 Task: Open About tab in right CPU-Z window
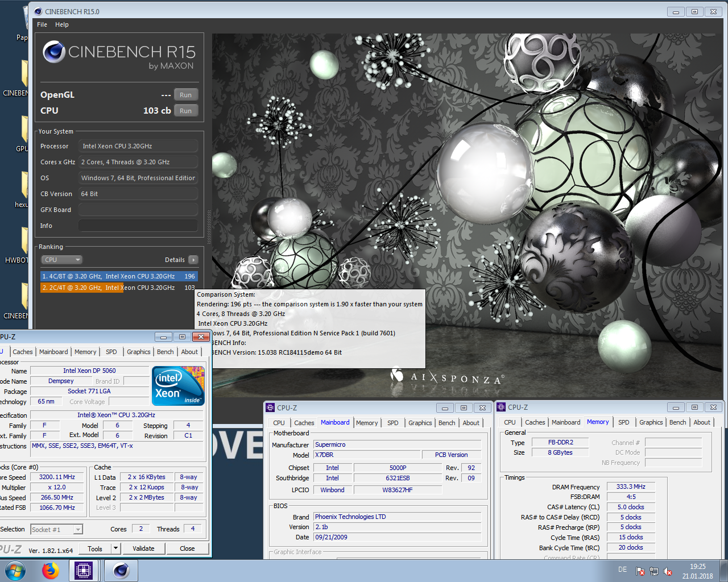[702, 422]
